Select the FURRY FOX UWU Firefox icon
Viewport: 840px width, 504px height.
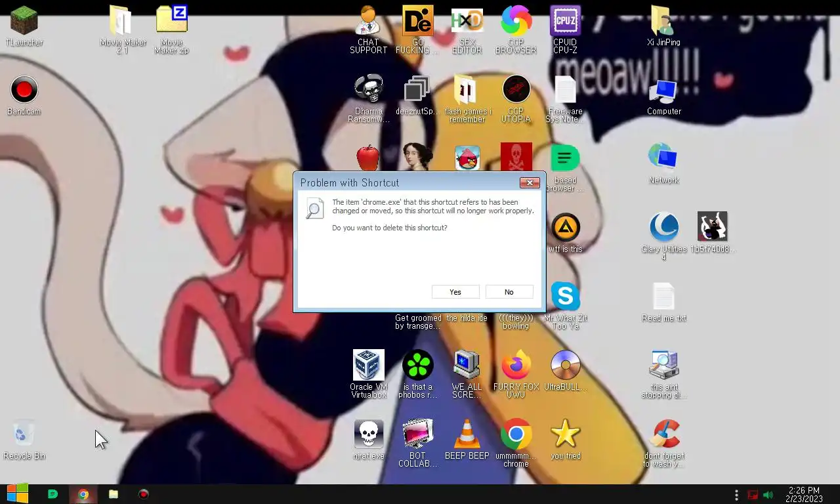516,374
